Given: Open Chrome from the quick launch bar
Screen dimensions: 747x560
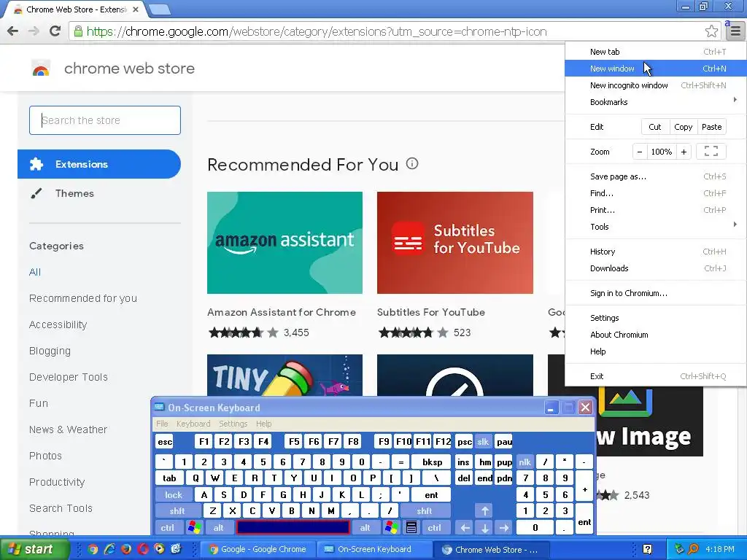Looking at the screenshot, I should point(93,549).
